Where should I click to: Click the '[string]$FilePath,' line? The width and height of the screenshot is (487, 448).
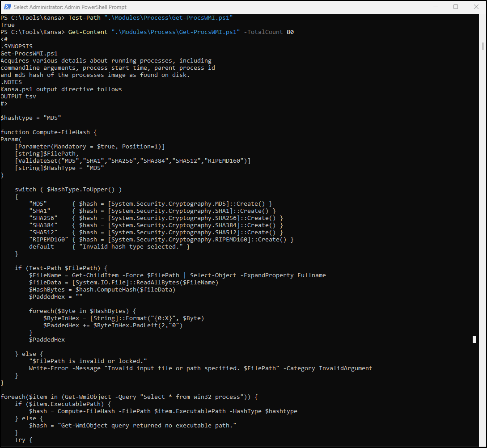(x=47, y=153)
